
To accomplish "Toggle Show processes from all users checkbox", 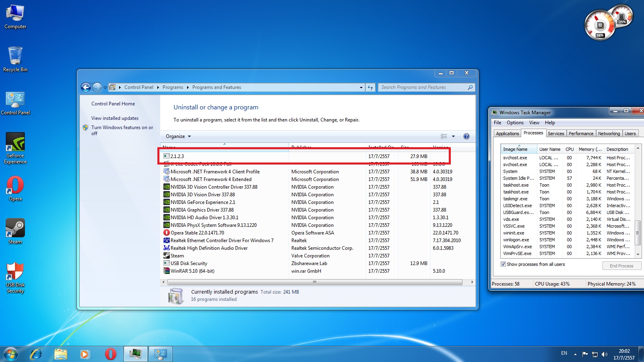I will pos(503,264).
